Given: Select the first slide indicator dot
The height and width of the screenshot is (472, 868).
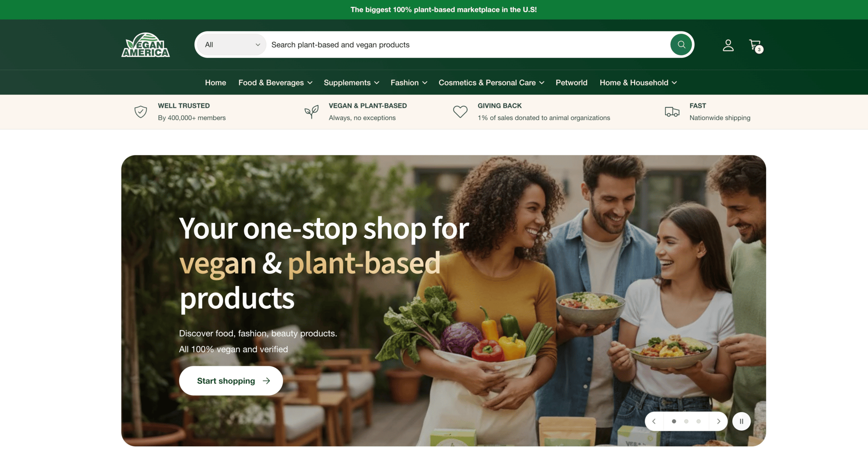Looking at the screenshot, I should (x=674, y=421).
